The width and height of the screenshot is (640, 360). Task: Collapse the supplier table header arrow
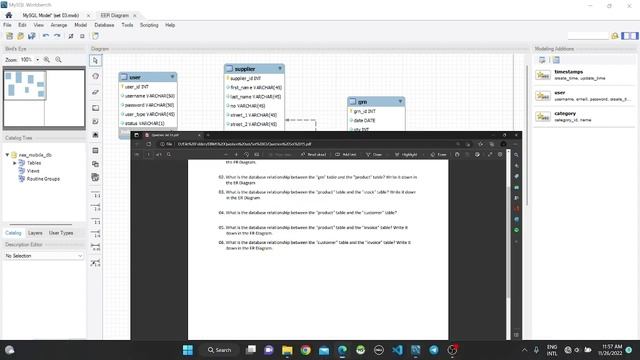280,69
